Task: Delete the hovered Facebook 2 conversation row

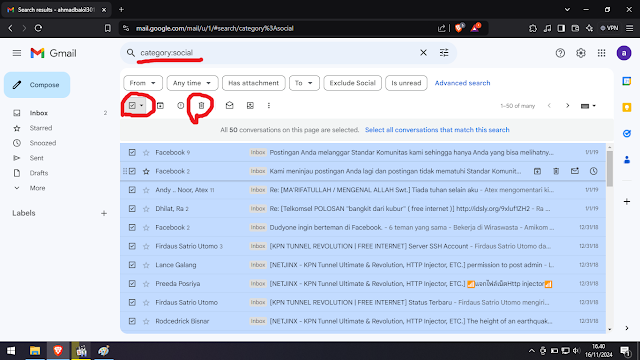Action: click(x=556, y=171)
